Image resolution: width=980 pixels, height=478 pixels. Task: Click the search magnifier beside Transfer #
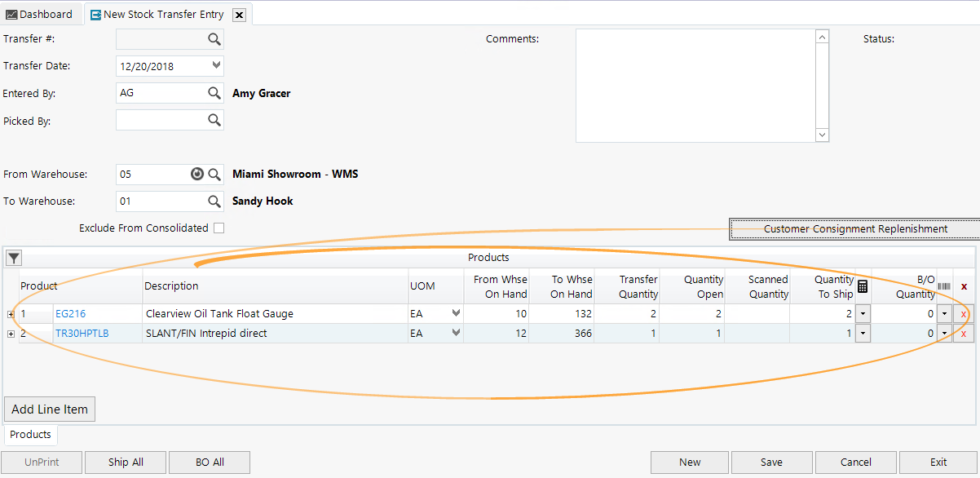[x=214, y=38]
